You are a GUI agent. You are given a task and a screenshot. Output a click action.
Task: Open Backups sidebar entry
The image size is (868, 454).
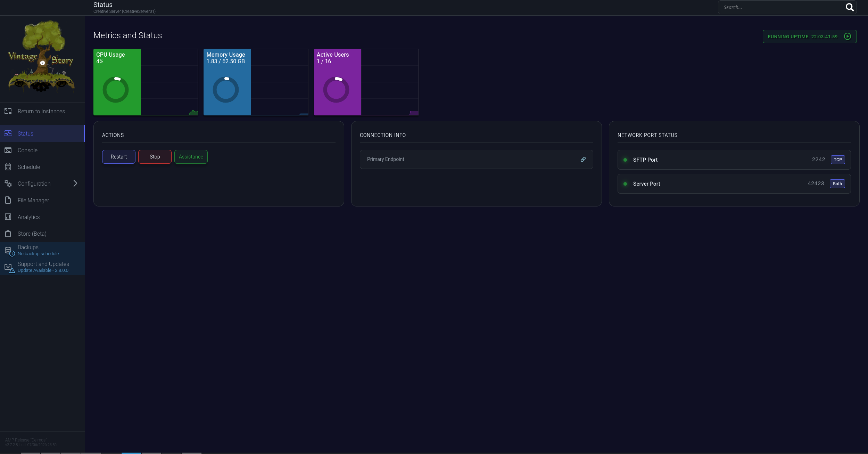pyautogui.click(x=42, y=250)
